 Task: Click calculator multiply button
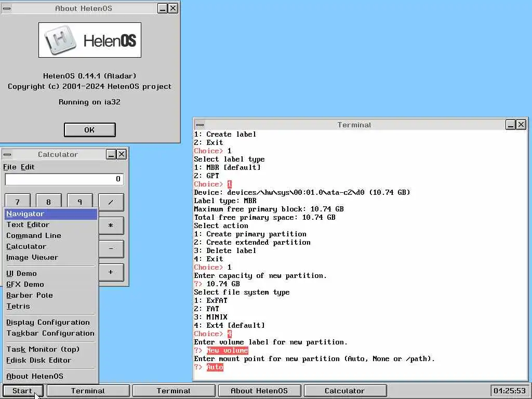(x=111, y=225)
